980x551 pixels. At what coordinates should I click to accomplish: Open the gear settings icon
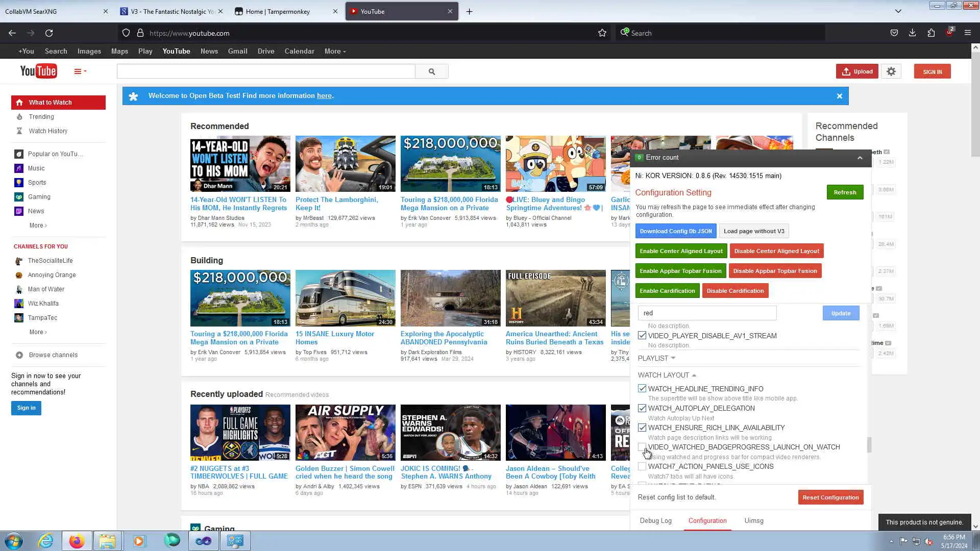[x=891, y=71]
